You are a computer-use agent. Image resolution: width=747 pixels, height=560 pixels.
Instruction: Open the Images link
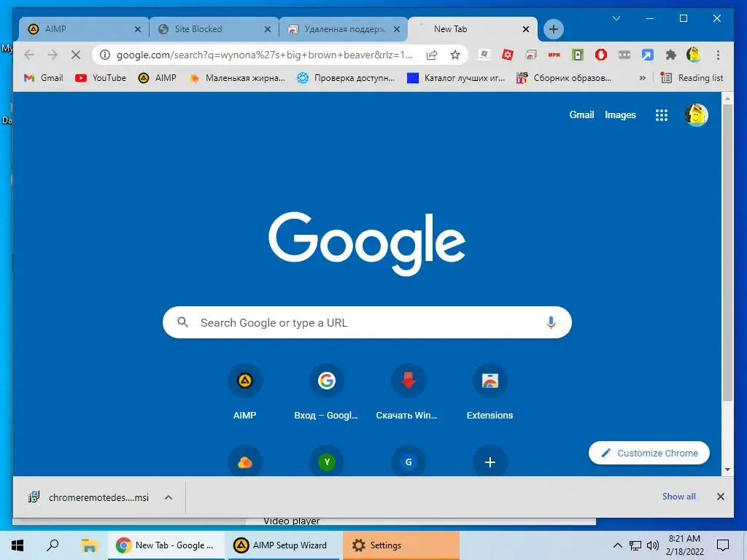pos(620,114)
